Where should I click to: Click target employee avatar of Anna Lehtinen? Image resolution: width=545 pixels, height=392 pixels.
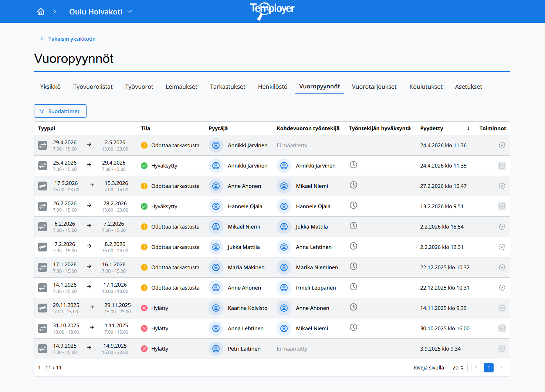[x=284, y=247]
